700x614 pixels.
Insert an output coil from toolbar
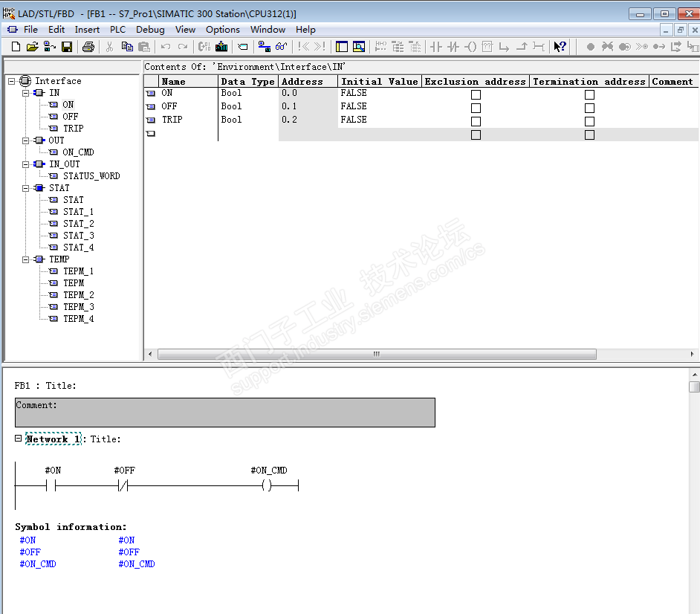click(470, 46)
